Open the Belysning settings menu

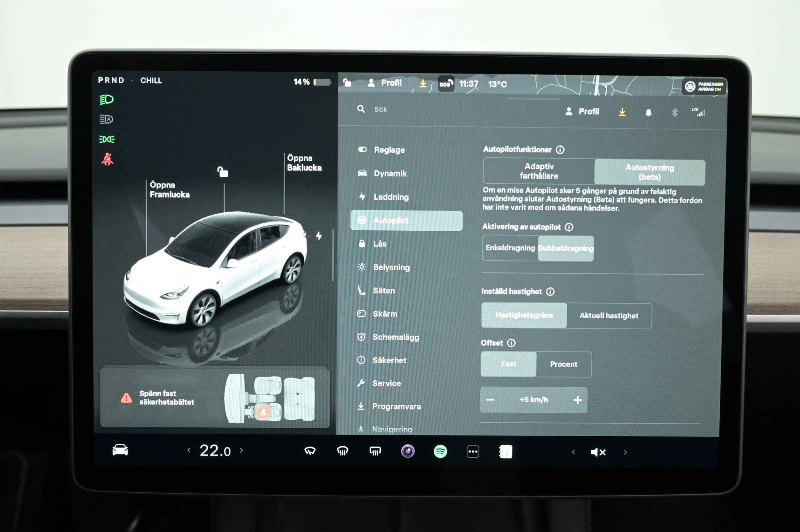[x=391, y=267]
